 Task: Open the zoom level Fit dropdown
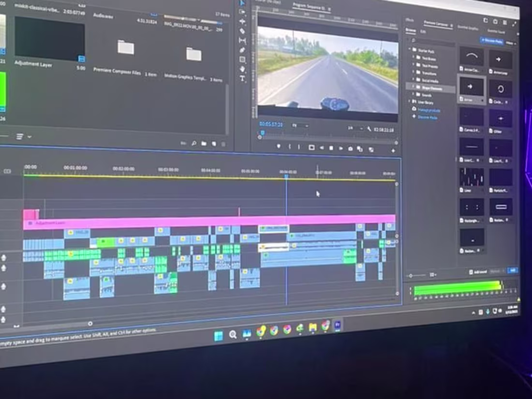tap(300, 126)
